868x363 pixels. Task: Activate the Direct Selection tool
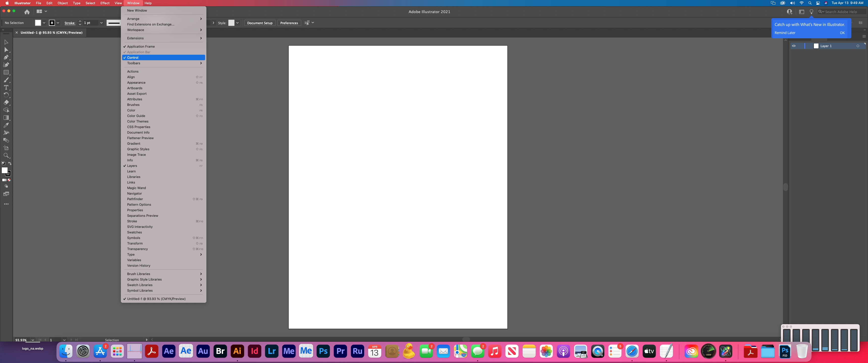(x=6, y=50)
